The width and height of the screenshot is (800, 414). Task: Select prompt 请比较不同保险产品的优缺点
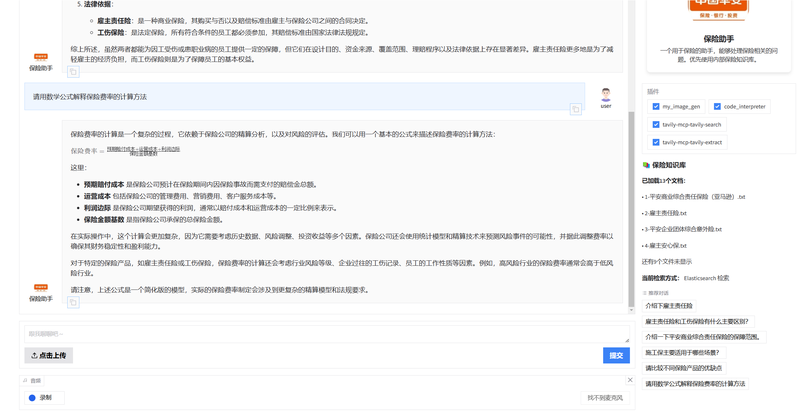pos(684,368)
